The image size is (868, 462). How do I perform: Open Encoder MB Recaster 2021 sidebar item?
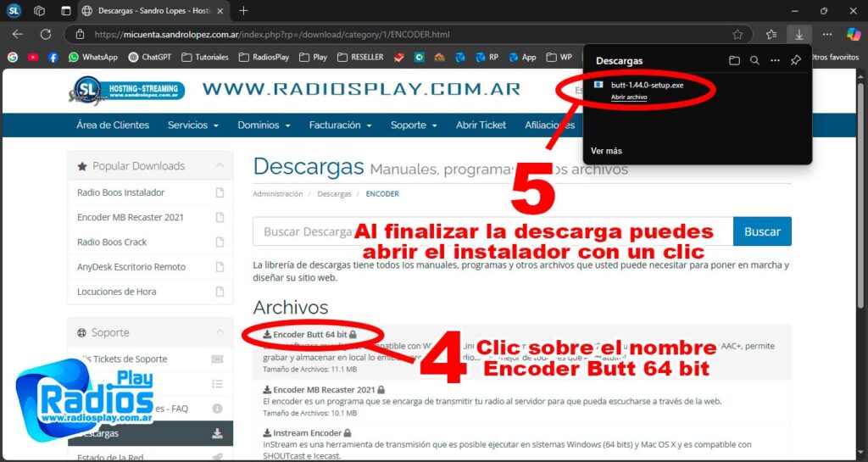point(150,218)
